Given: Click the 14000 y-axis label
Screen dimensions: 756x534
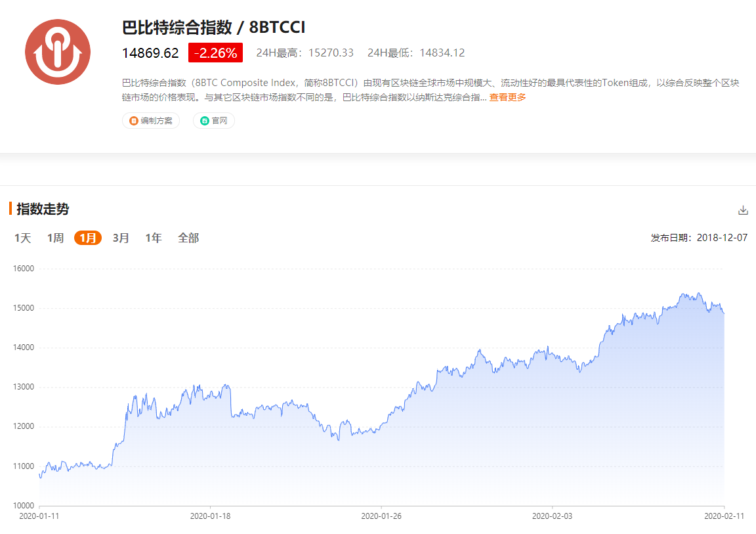Looking at the screenshot, I should click(24, 348).
